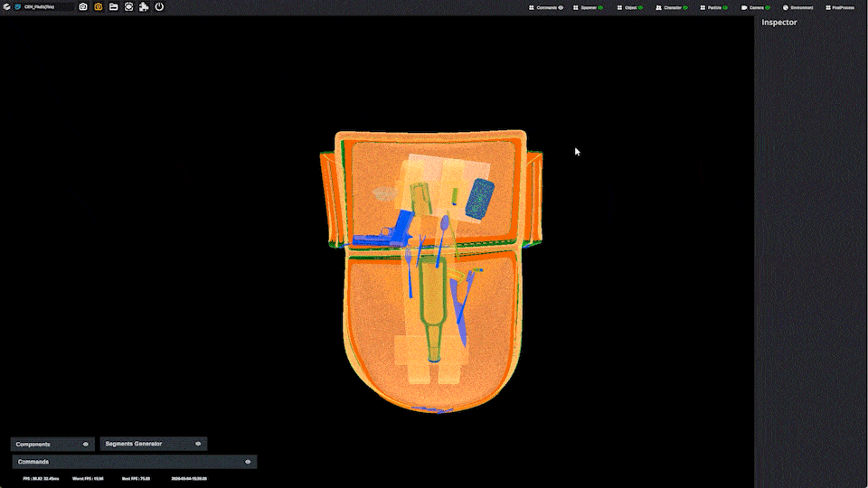Viewport: 868px width, 488px height.
Task: Expand the Segments Generator panel
Action: (x=134, y=444)
